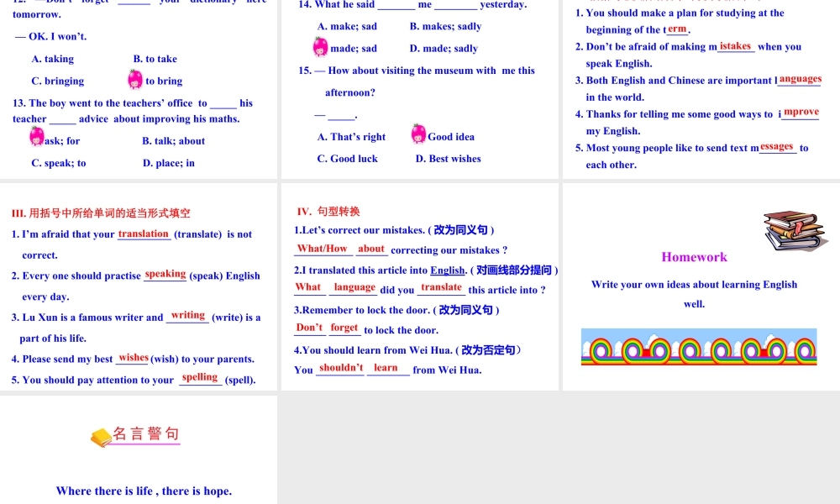Click the underlined word "English" in sentence 2
This screenshot has width=840, height=504.
coord(448,270)
